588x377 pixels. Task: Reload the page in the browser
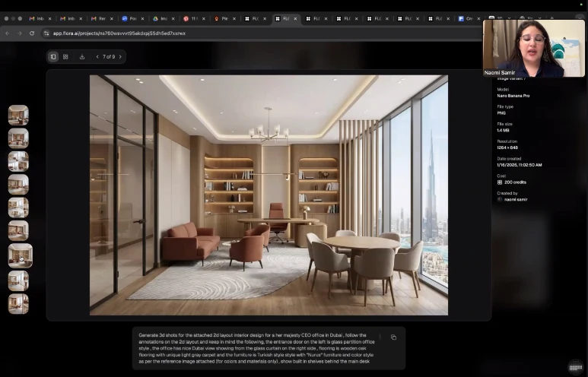(31, 33)
